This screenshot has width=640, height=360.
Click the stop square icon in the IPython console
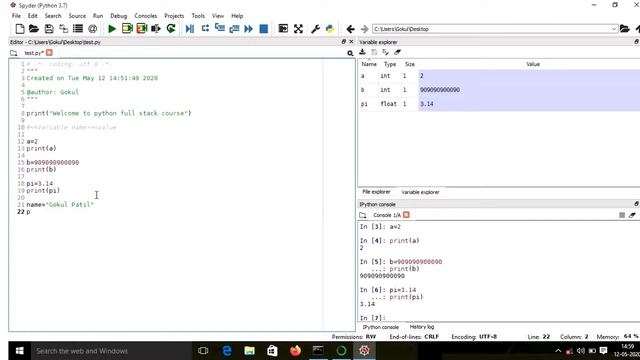tap(622, 215)
